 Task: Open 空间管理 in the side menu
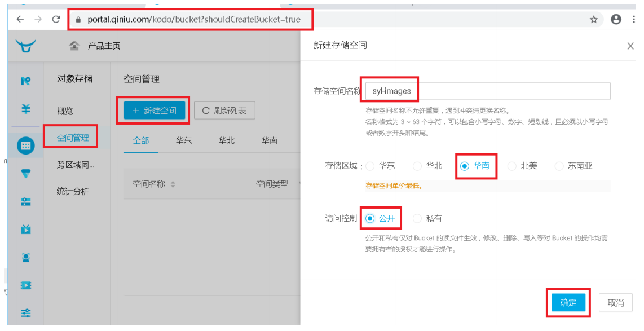73,138
